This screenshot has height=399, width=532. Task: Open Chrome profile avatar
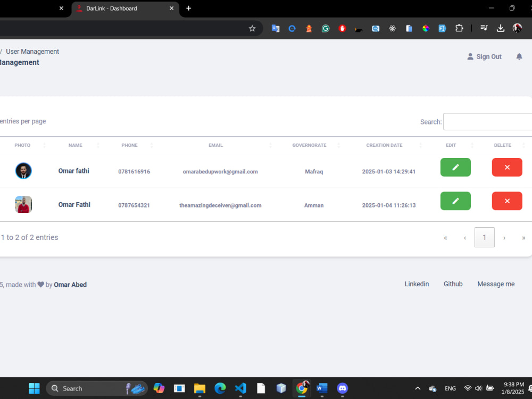pos(517,28)
